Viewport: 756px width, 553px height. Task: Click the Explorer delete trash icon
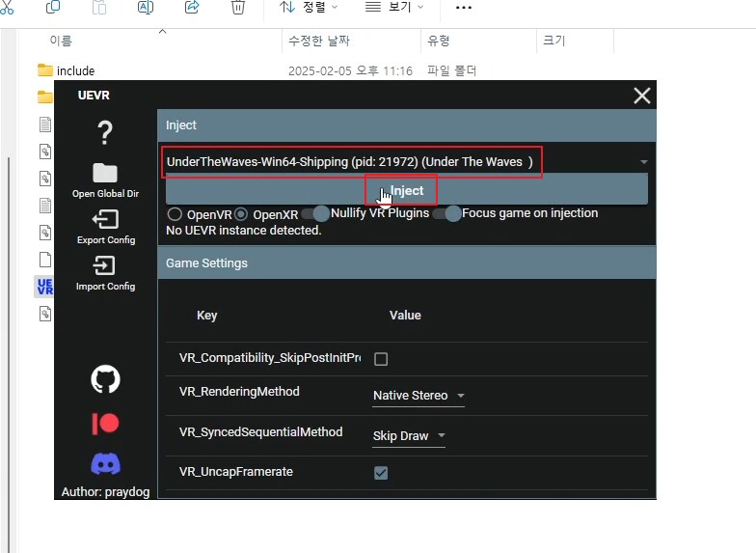[237, 8]
